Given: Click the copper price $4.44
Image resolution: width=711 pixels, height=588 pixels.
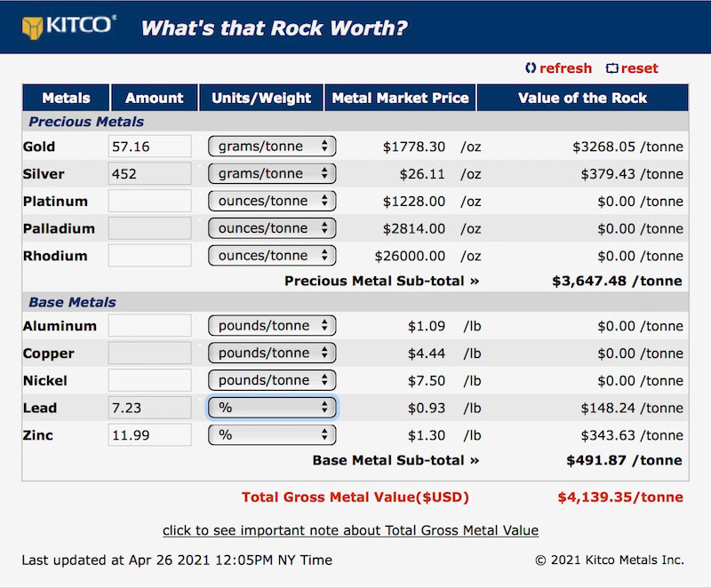Looking at the screenshot, I should click(x=427, y=354).
